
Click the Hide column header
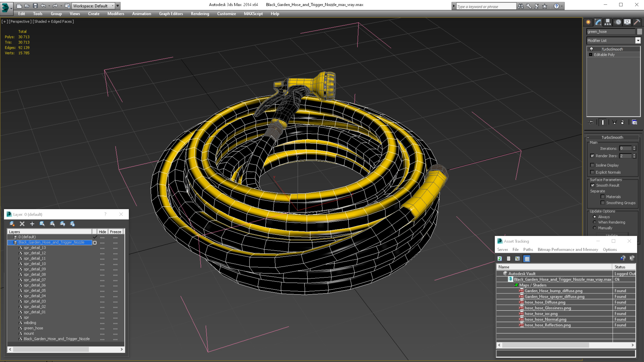click(102, 232)
